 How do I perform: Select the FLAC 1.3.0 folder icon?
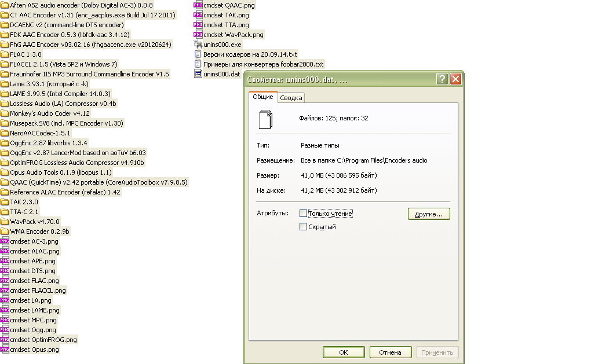(5, 54)
